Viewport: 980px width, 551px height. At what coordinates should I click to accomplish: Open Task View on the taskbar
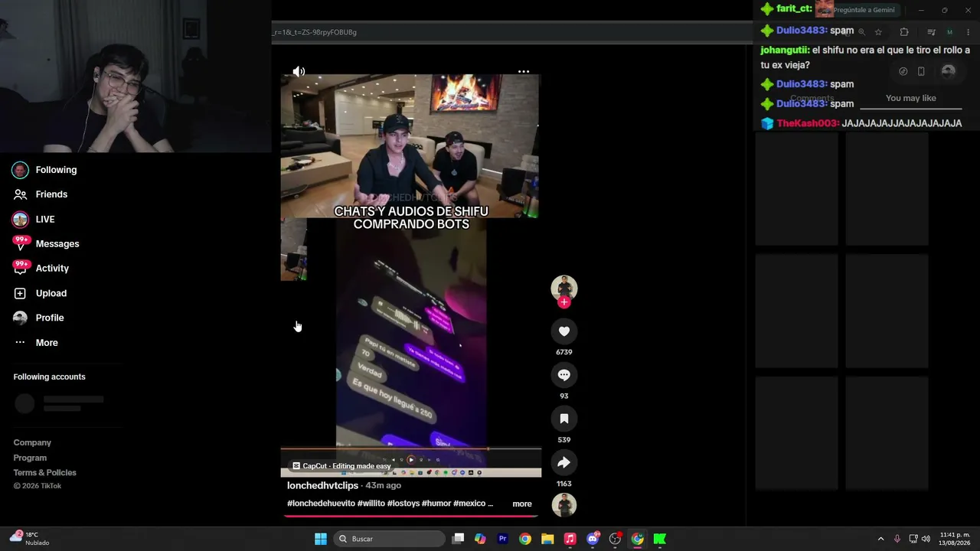458,539
